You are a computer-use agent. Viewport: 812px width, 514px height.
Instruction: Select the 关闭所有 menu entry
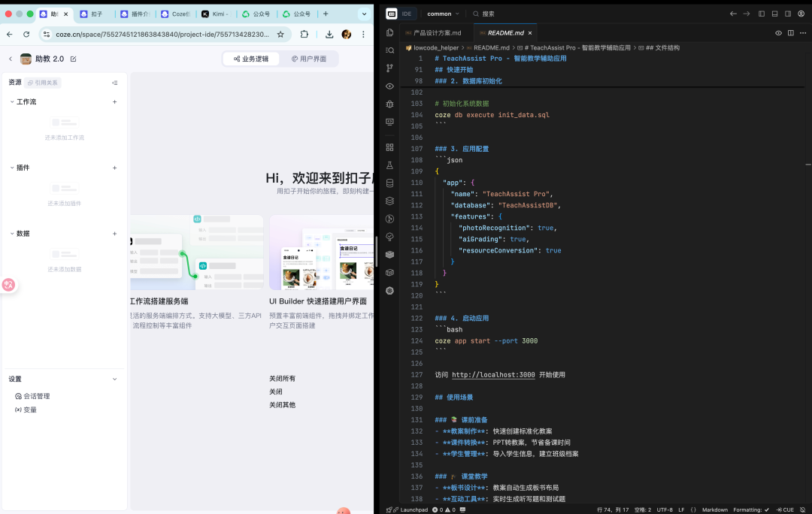[282, 379]
